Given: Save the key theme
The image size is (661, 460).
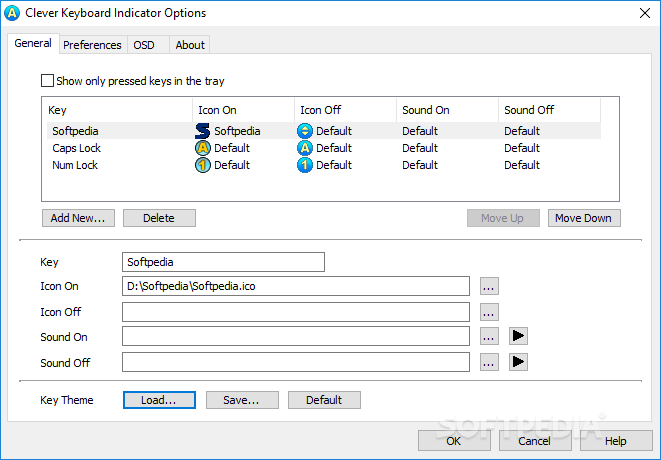Looking at the screenshot, I should pyautogui.click(x=242, y=400).
